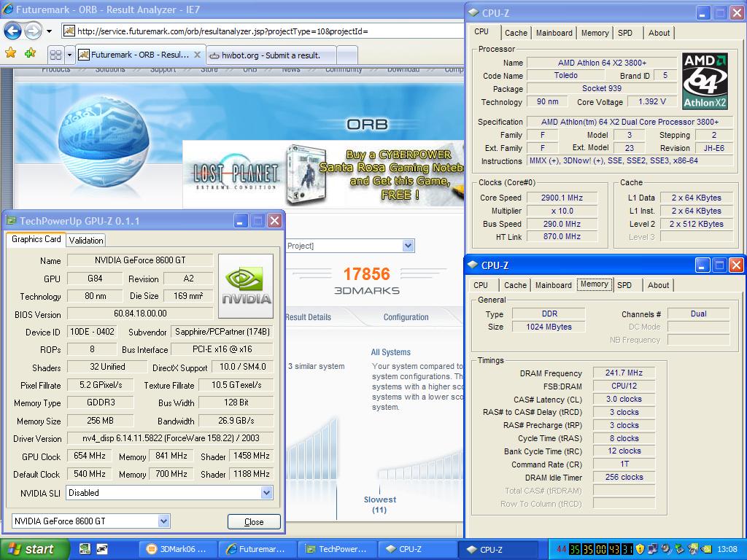This screenshot has width=747, height=560.
Task: Click the second, pressed CPU-Z taskbar button
Action: tap(498, 549)
